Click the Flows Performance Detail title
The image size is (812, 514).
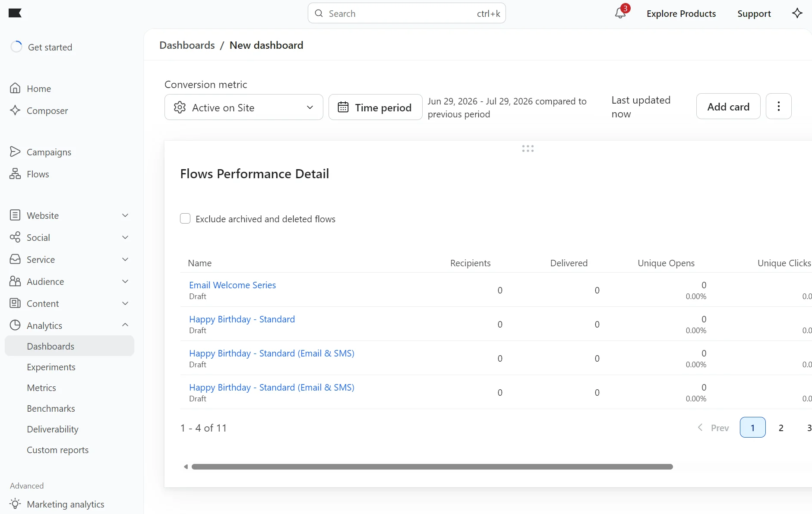[x=254, y=173]
